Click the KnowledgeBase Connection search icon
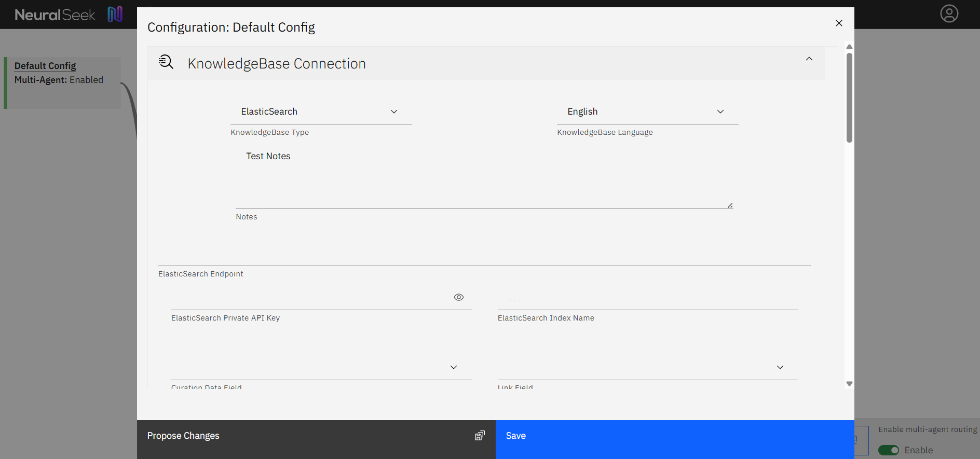The width and height of the screenshot is (980, 459). 166,62
